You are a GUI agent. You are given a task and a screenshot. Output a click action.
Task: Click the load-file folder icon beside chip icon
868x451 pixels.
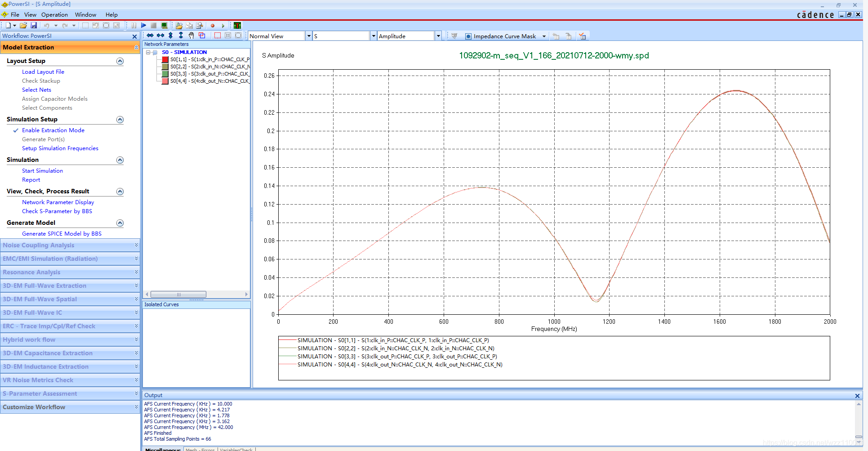coord(179,26)
